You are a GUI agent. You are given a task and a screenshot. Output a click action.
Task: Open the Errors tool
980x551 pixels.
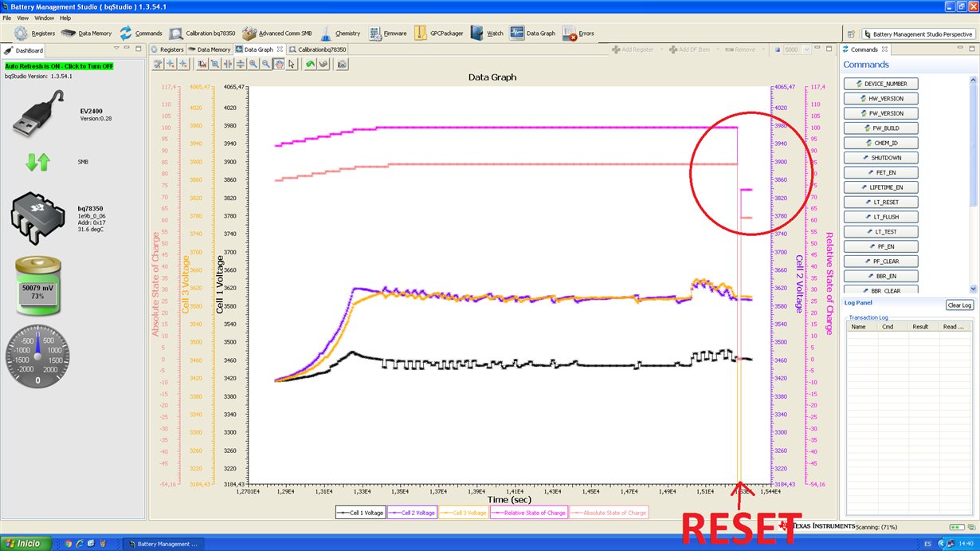(578, 33)
